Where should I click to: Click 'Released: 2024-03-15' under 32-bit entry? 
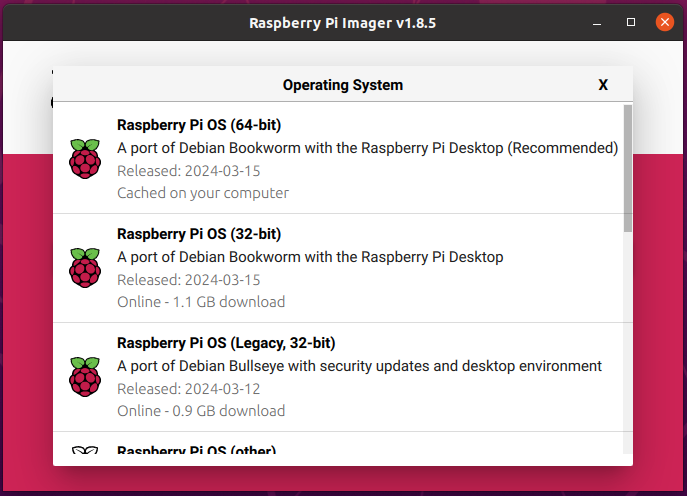[188, 280]
